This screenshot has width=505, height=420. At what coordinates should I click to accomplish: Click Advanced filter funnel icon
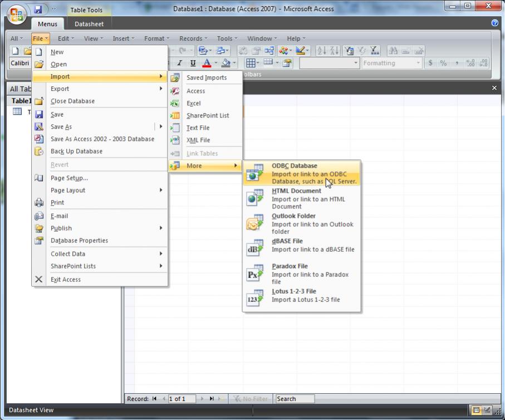tap(375, 51)
